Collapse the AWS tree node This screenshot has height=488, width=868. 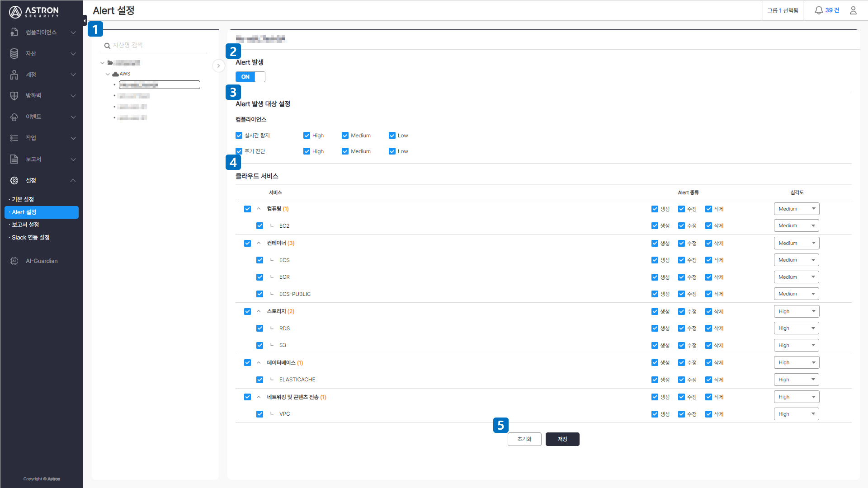pyautogui.click(x=108, y=74)
